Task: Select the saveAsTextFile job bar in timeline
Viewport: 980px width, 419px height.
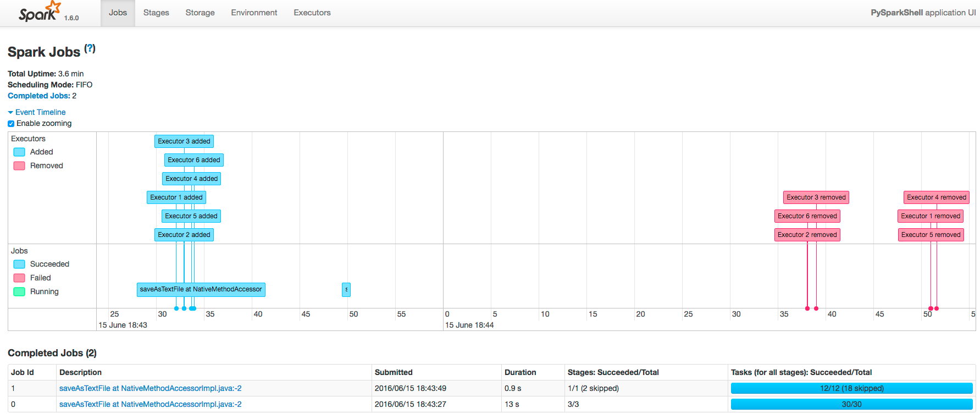Action: pyautogui.click(x=201, y=289)
